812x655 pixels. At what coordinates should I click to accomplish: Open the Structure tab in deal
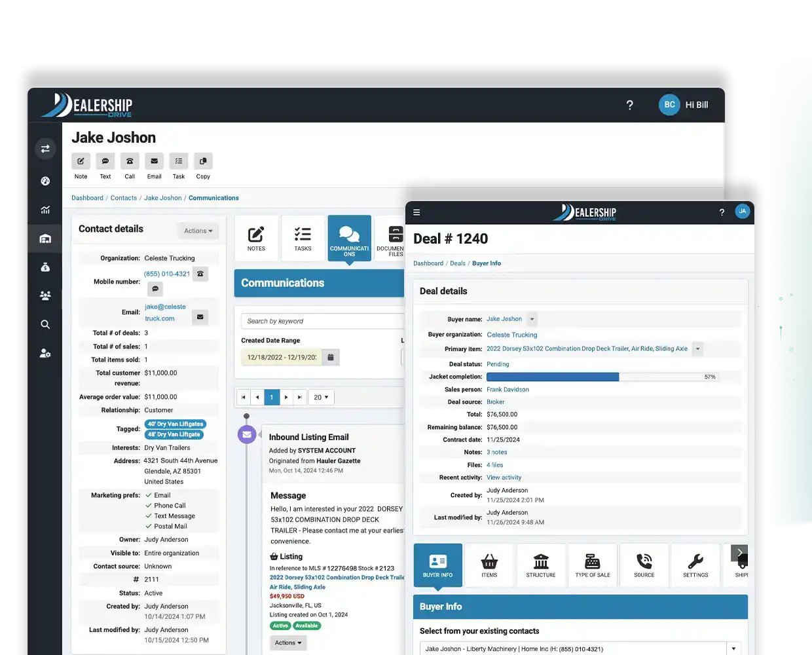point(540,565)
